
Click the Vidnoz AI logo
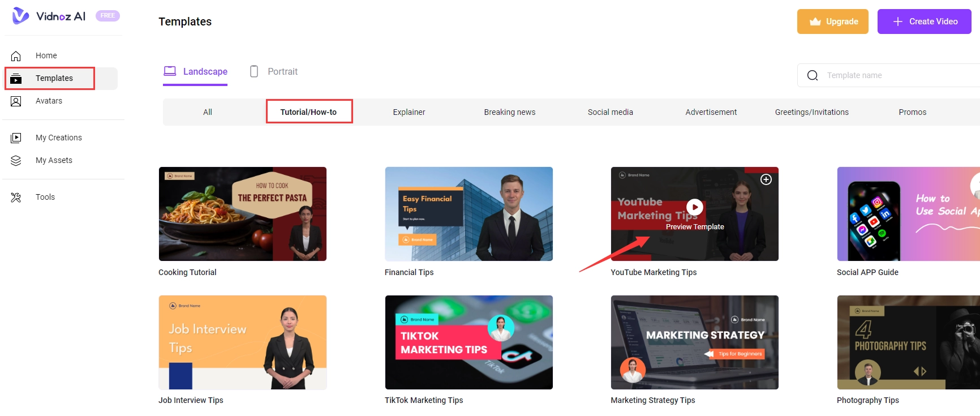(49, 16)
